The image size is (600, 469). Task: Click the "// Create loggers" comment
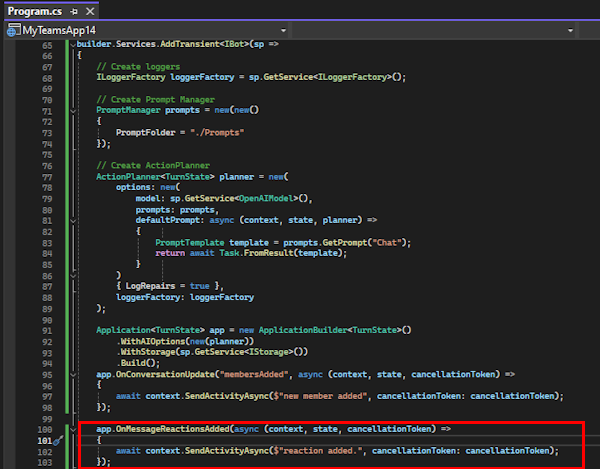(x=138, y=67)
